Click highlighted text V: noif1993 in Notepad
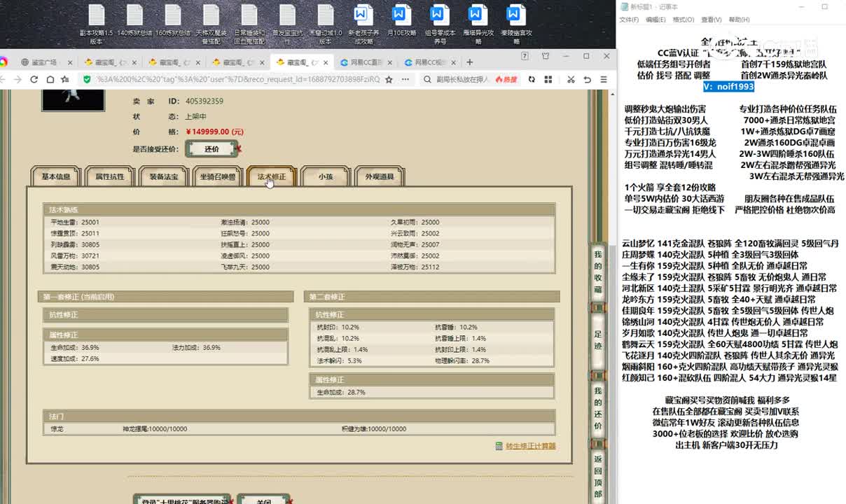The width and height of the screenshot is (846, 504). tap(728, 87)
